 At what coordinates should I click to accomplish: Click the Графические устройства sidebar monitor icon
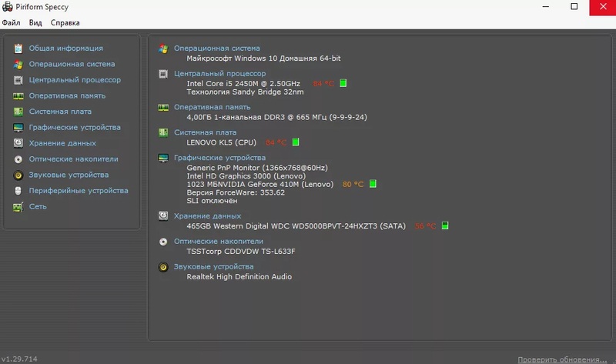pos(18,127)
